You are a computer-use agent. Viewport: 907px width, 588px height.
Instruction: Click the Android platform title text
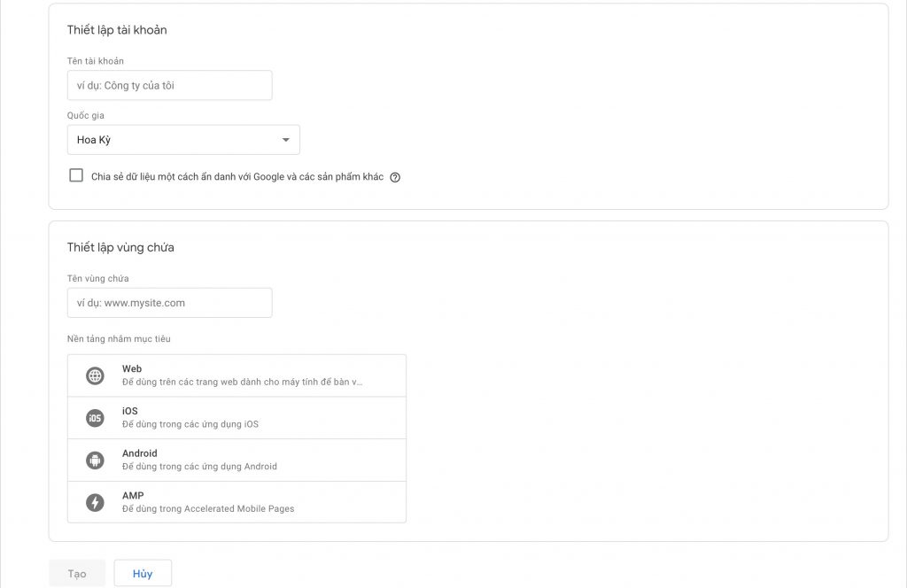[x=139, y=453]
